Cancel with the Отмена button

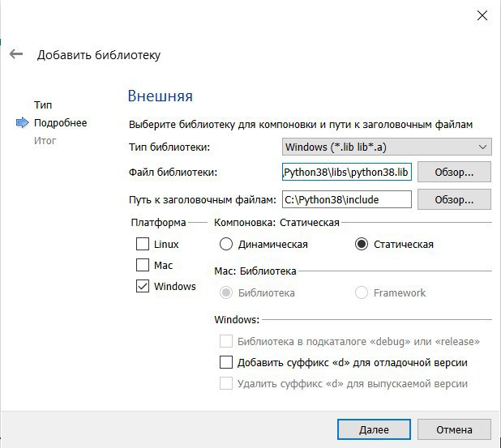[454, 429]
